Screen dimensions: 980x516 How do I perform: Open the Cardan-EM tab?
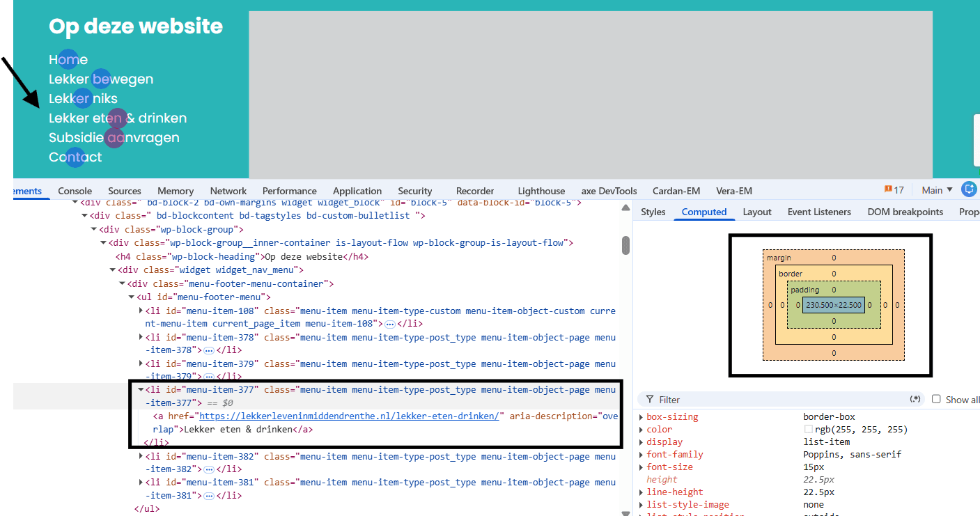click(676, 191)
